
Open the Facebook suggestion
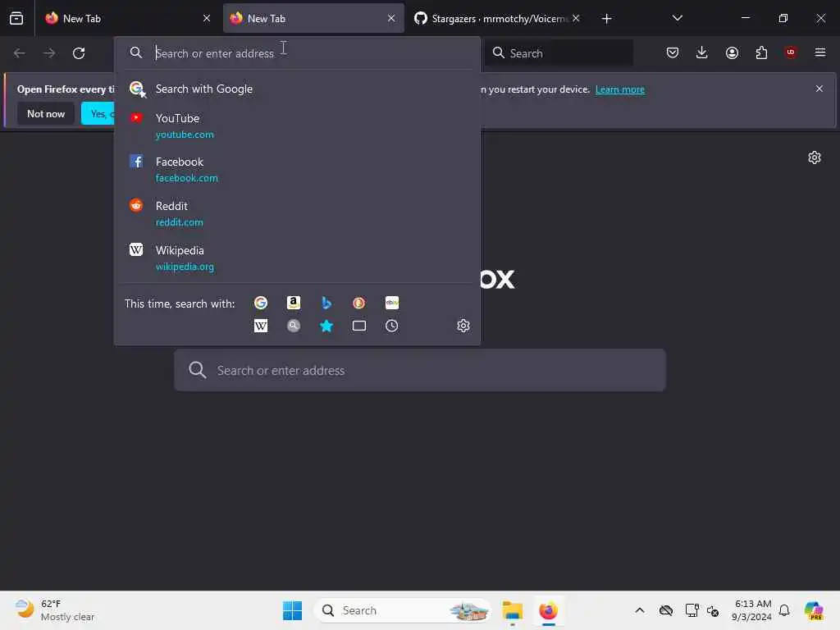click(297, 169)
